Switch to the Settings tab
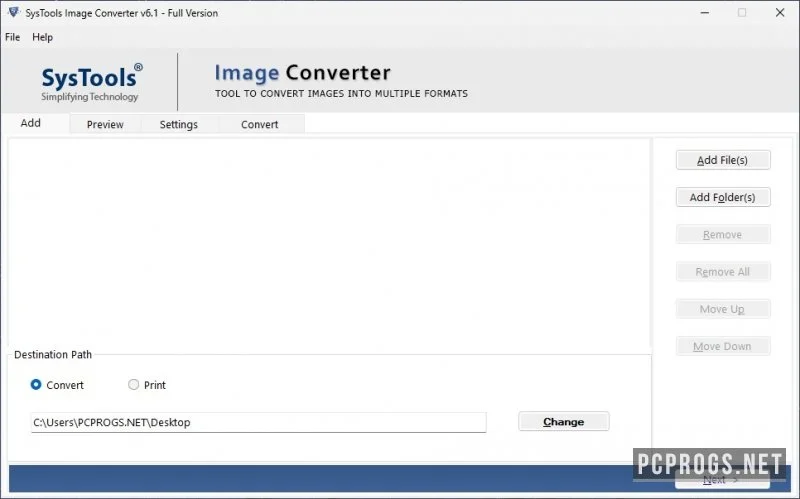Viewport: 800px width, 499px height. pyautogui.click(x=179, y=124)
